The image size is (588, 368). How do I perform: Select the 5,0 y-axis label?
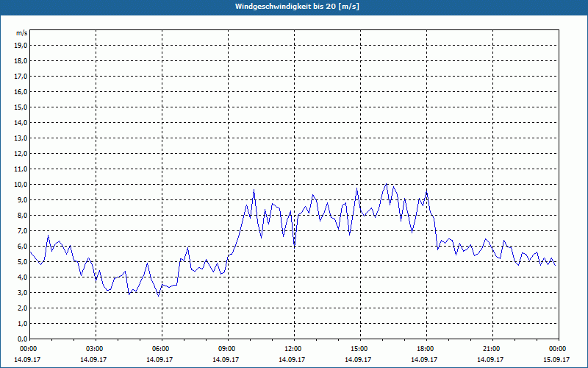[22, 262]
